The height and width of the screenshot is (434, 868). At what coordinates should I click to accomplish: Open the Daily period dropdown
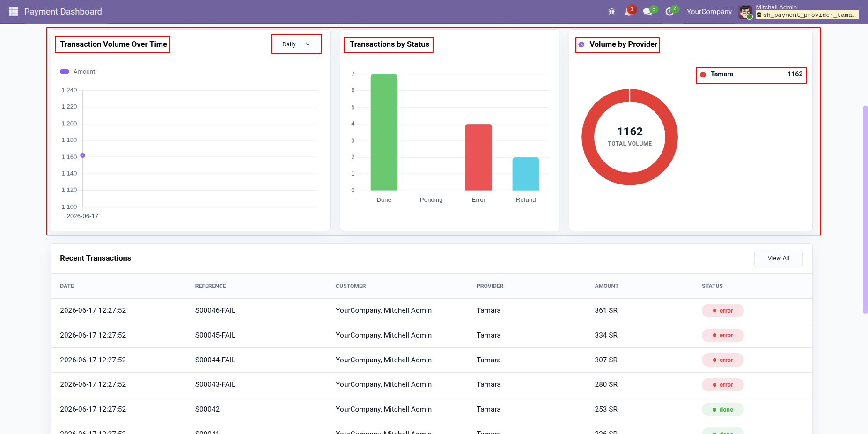[297, 44]
